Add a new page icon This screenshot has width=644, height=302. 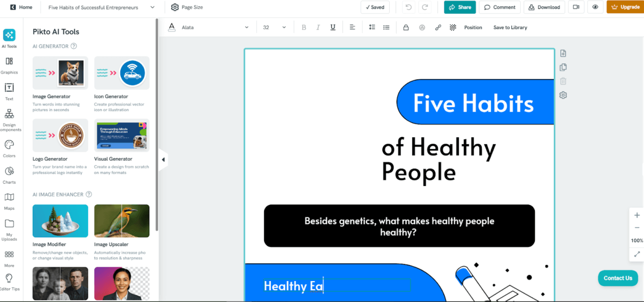(563, 53)
